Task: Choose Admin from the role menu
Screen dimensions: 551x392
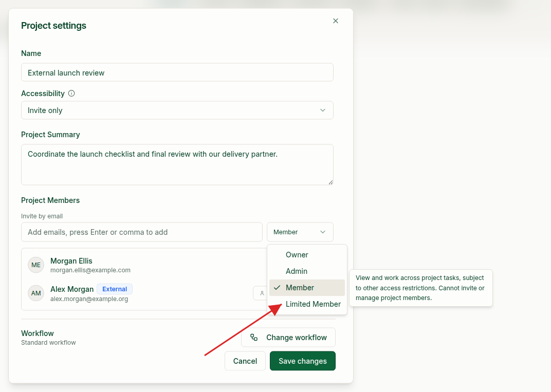Action: 307,271
